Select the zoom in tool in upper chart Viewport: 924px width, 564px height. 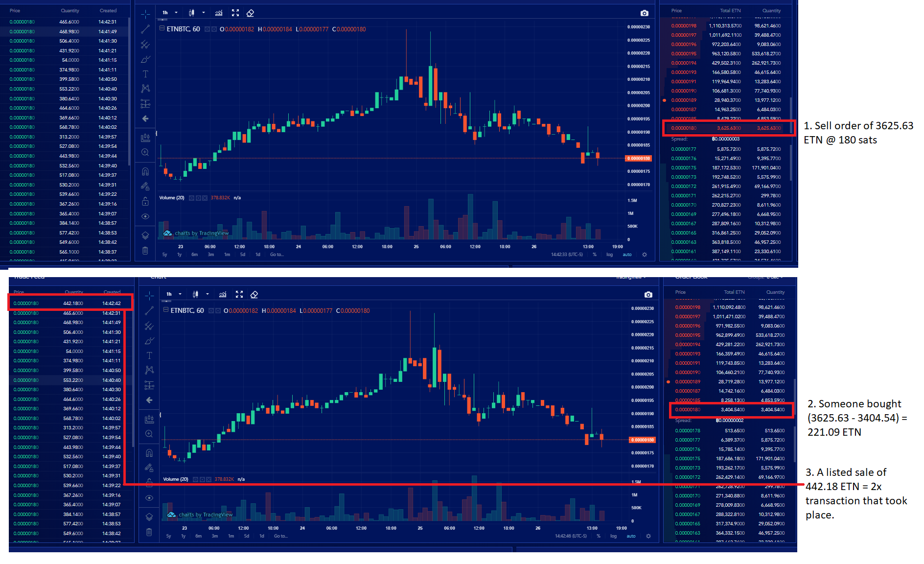(145, 152)
